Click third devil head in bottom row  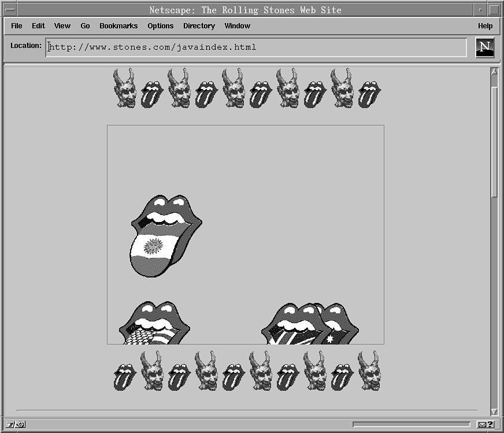tap(260, 371)
